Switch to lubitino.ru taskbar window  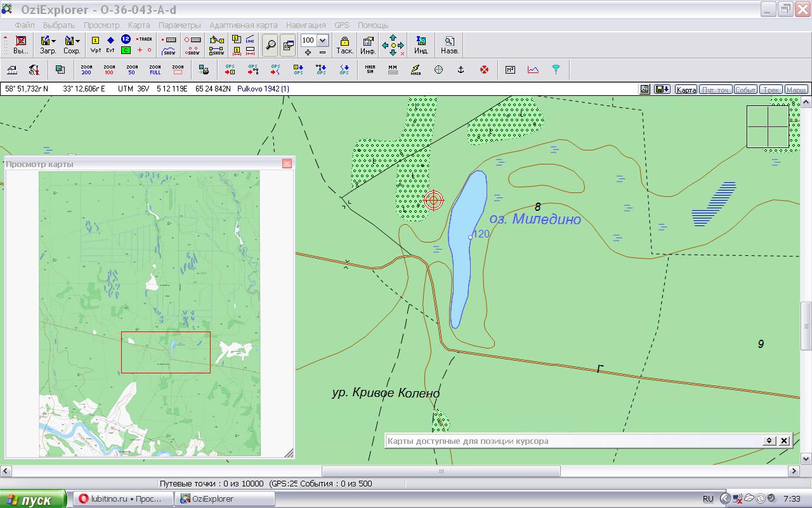tap(122, 499)
